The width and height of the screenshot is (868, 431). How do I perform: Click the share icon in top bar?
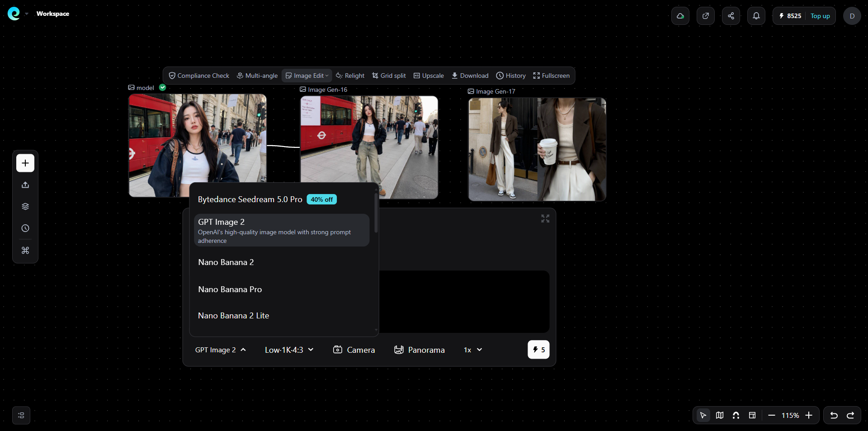coord(731,16)
